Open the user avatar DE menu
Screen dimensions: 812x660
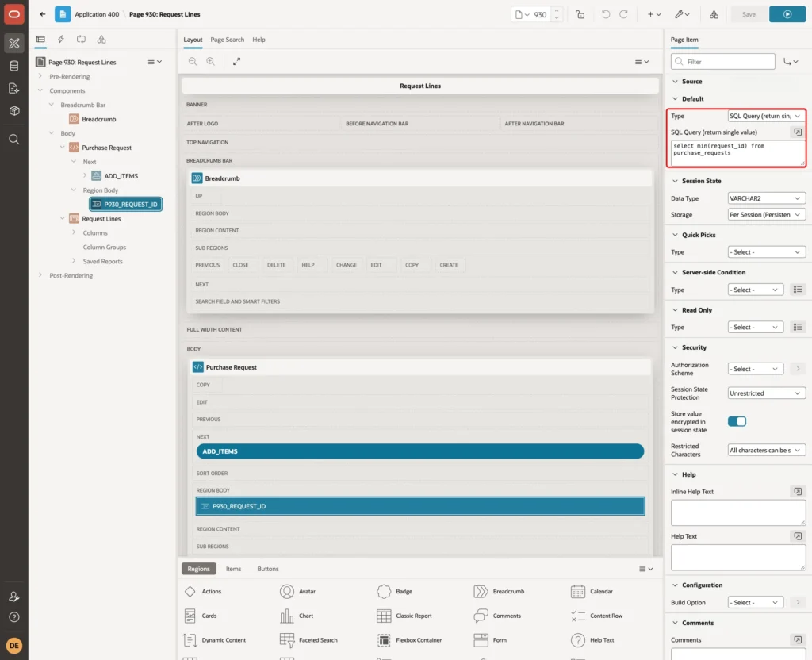[x=14, y=646]
